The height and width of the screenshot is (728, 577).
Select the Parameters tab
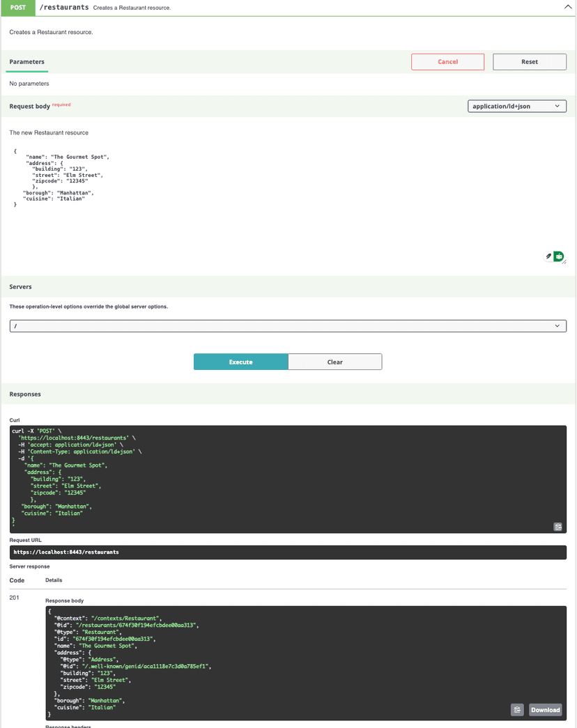tap(26, 62)
